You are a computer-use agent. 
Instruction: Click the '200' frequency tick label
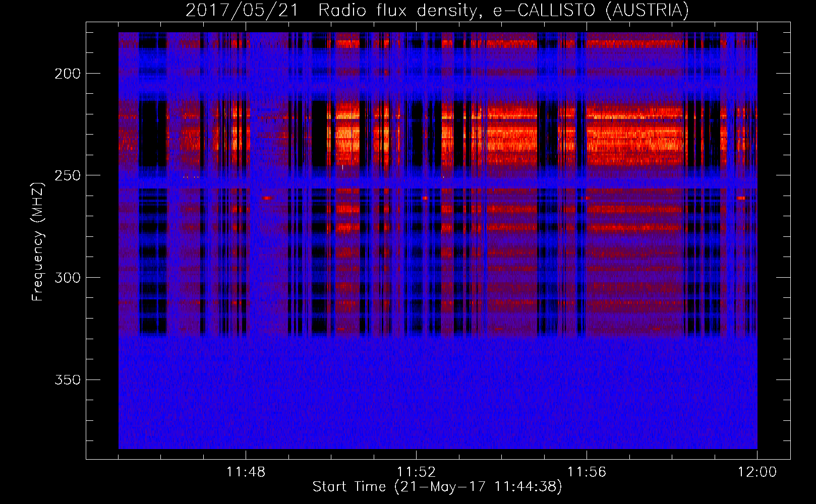(x=68, y=74)
